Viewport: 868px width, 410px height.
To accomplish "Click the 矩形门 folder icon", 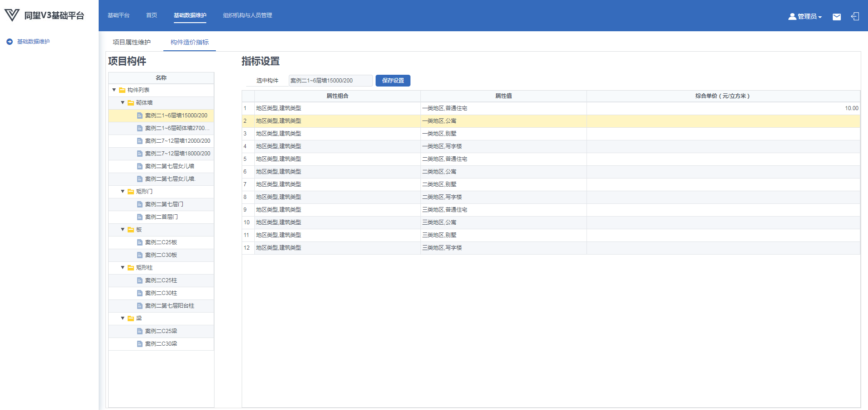I will coord(131,192).
